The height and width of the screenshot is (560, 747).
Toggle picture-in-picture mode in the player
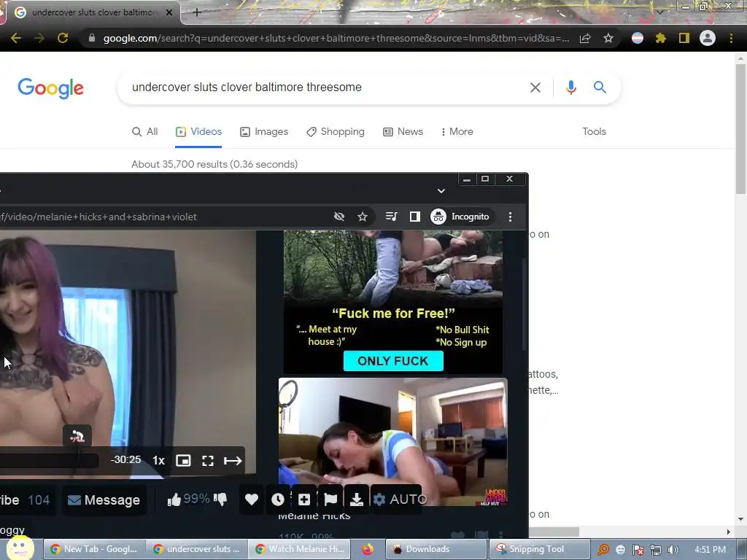[x=183, y=461]
